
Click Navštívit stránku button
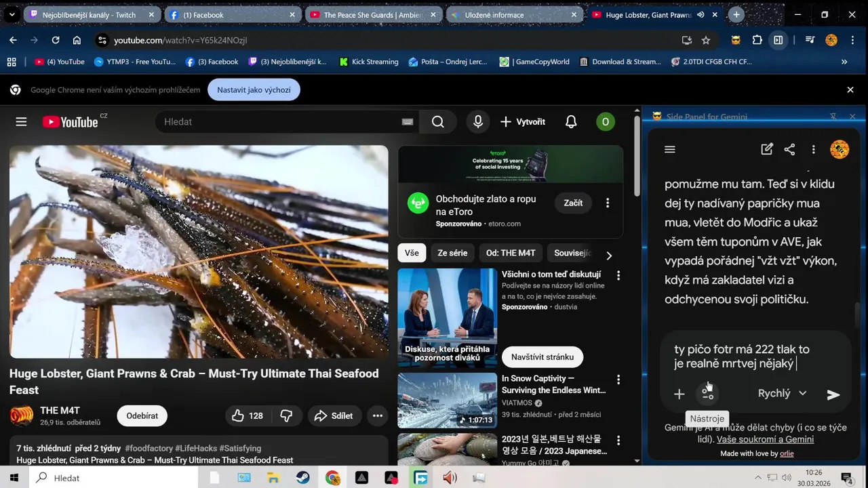542,357
